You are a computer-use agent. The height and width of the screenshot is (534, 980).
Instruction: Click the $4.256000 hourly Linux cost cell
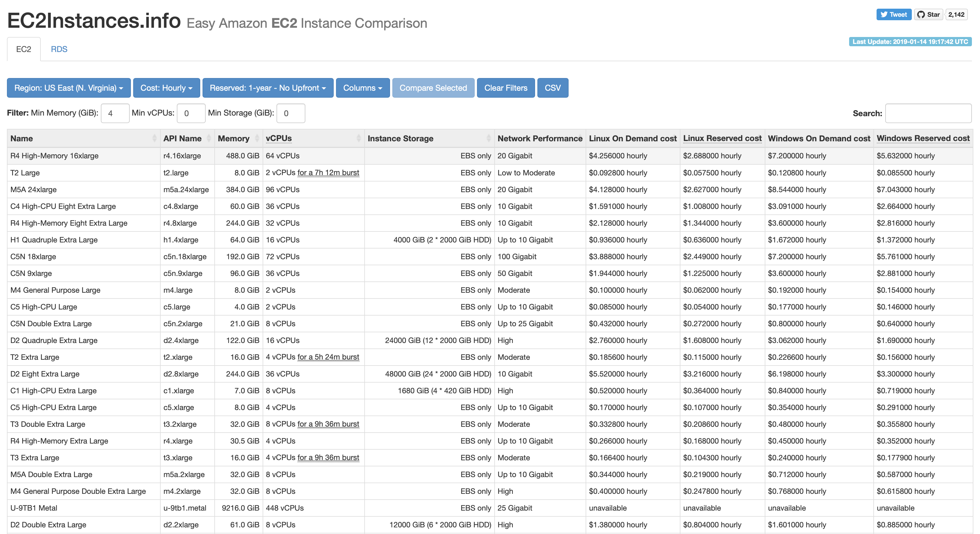tap(633, 156)
